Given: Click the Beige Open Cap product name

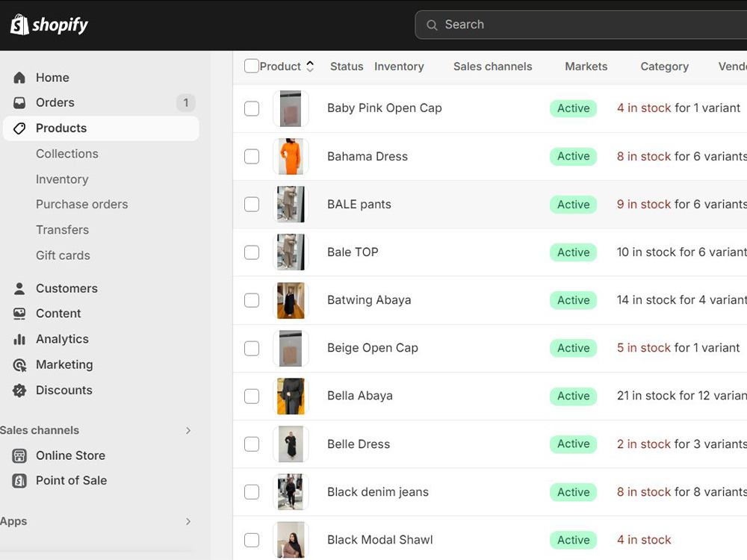Looking at the screenshot, I should pos(373,348).
